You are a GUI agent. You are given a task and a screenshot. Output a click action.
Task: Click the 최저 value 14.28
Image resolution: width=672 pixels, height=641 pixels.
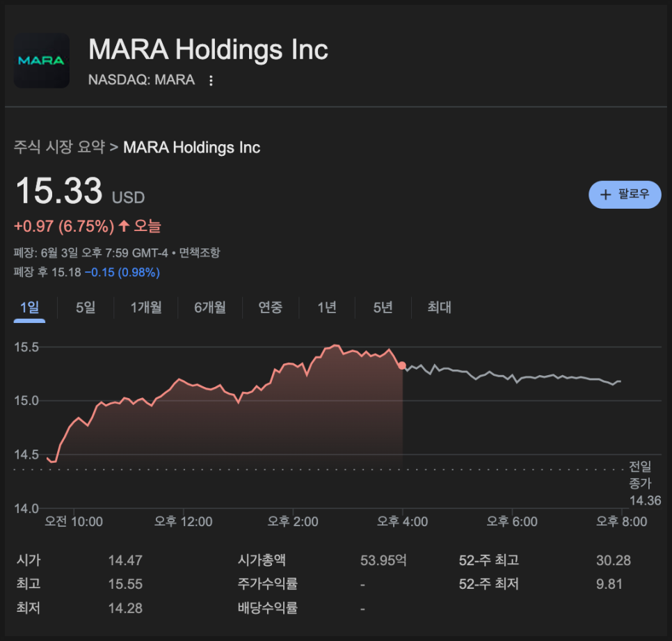[x=125, y=608]
